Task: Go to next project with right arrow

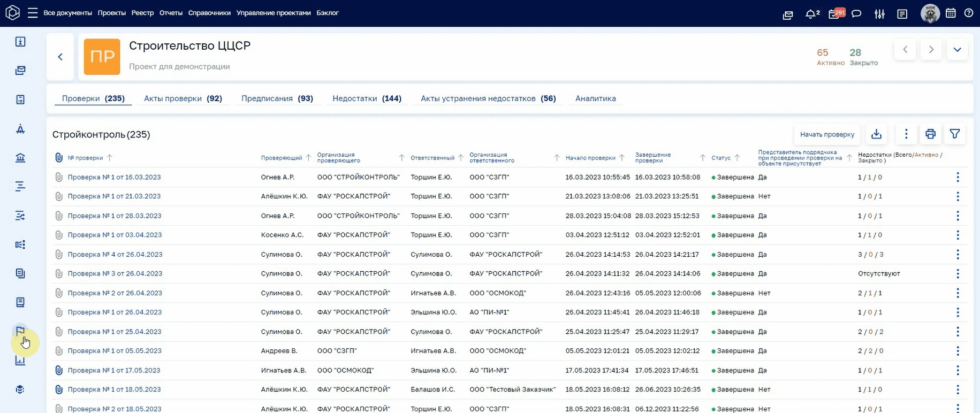Action: point(931,50)
